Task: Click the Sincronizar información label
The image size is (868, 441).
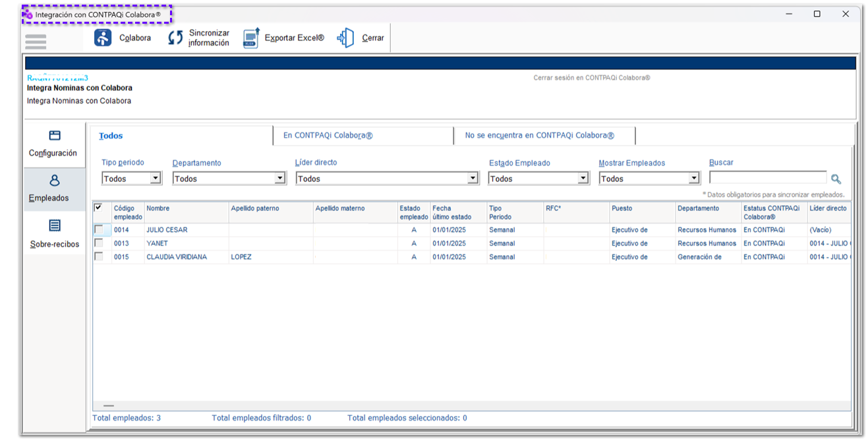Action: pos(209,38)
